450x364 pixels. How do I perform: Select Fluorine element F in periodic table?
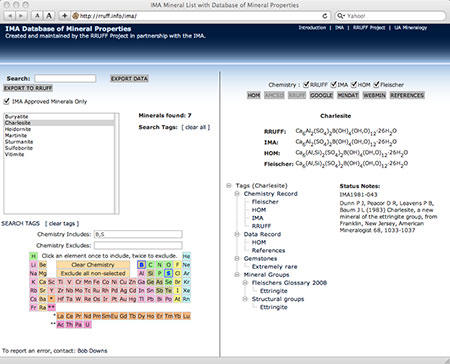pos(177,265)
